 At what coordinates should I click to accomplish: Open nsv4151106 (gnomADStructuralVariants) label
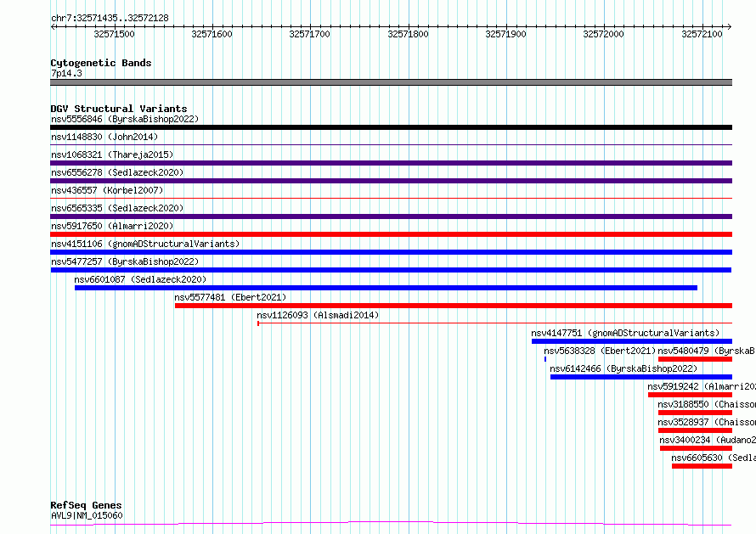pyautogui.click(x=145, y=244)
